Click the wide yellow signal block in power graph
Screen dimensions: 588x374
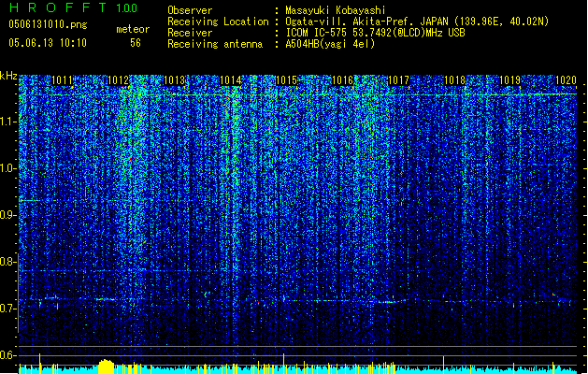(x=107, y=367)
